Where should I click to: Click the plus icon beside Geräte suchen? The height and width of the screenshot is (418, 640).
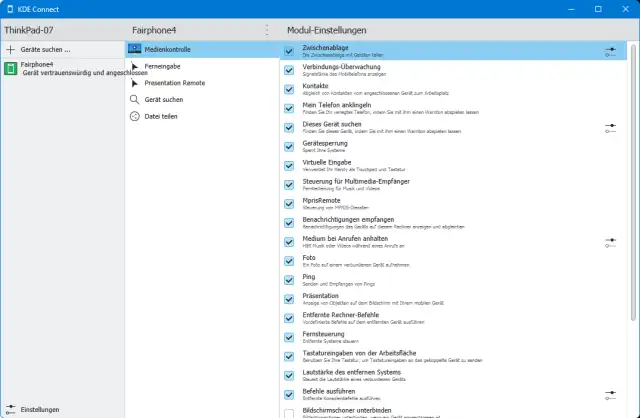tap(11, 49)
